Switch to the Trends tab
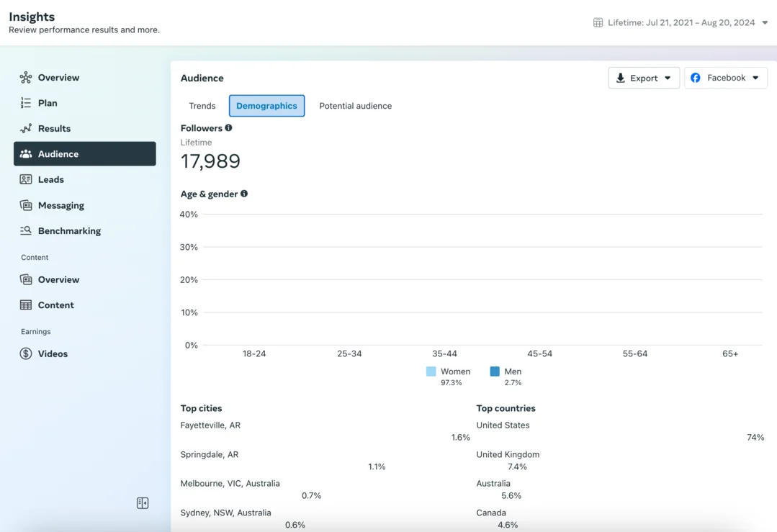 202,106
